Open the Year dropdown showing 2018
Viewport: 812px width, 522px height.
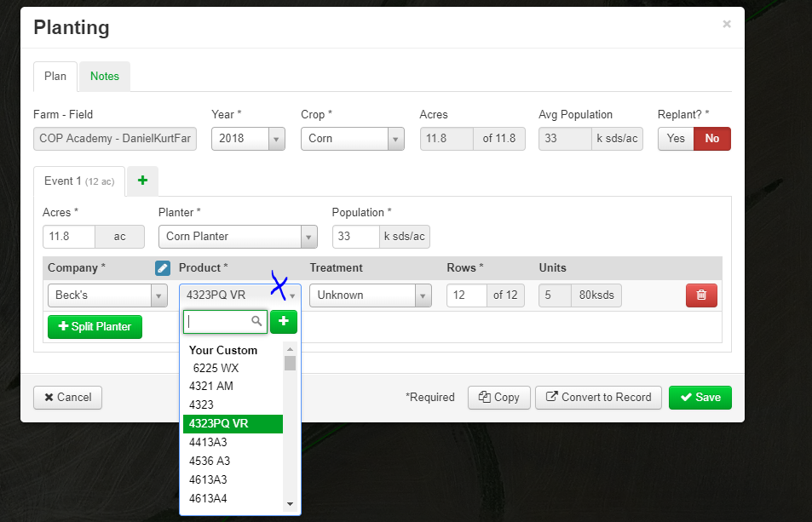[248, 139]
